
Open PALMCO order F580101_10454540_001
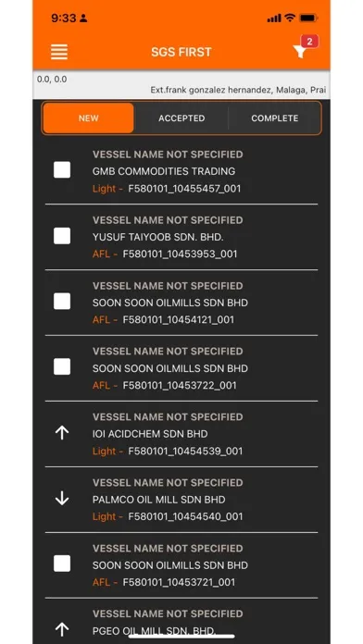181,500
